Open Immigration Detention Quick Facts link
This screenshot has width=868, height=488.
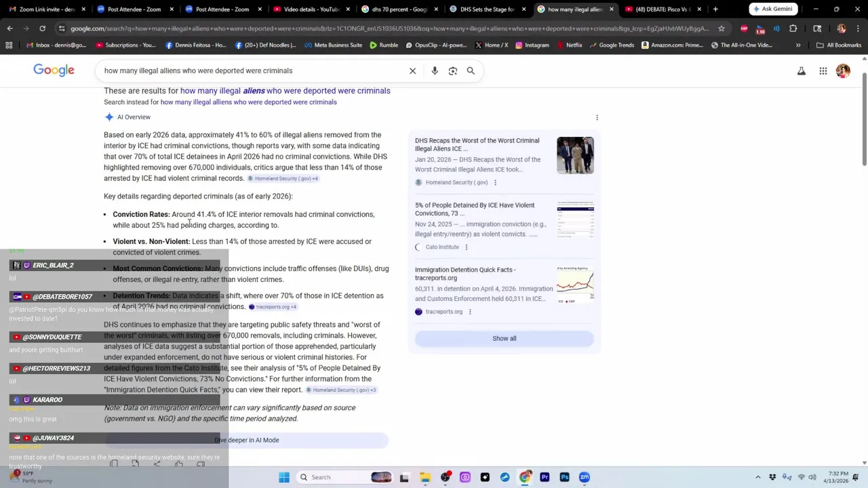465,274
